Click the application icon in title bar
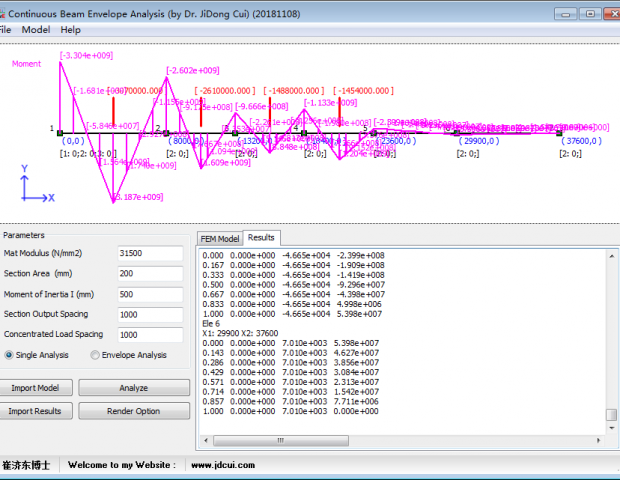The image size is (620, 480). click(x=6, y=13)
